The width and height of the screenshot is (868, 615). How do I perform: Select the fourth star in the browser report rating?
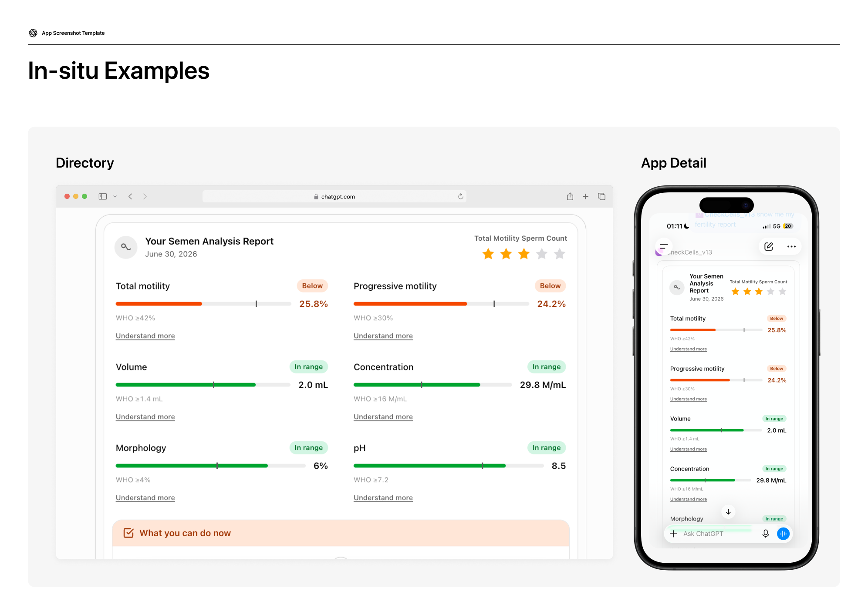[542, 254]
